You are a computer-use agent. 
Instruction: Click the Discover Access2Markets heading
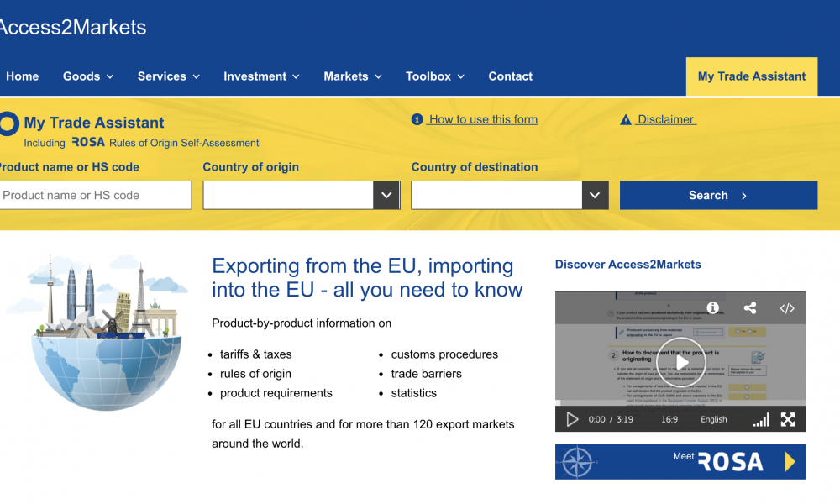pyautogui.click(x=627, y=264)
